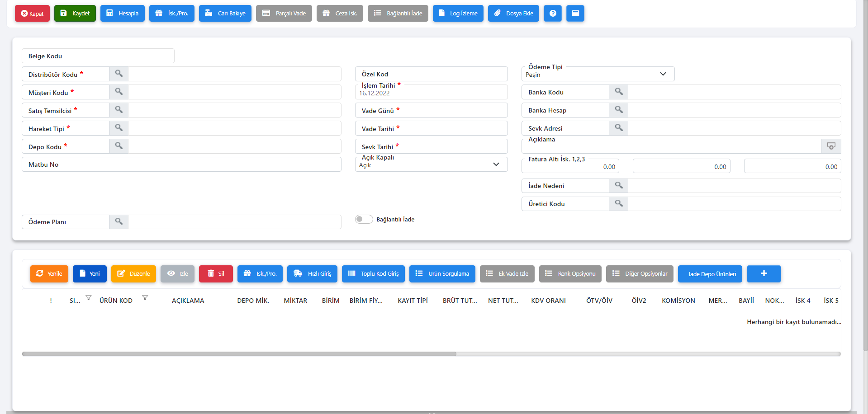868x414 pixels.
Task: Click the card icon button after help
Action: pyautogui.click(x=575, y=14)
